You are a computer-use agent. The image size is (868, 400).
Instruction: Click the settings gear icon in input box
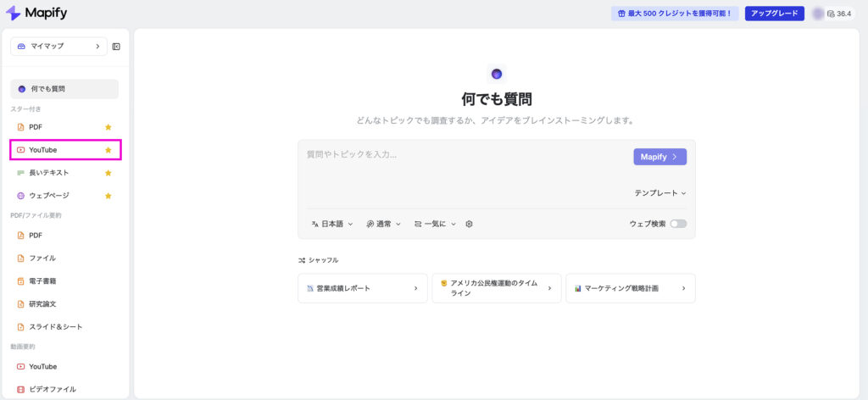(x=469, y=224)
